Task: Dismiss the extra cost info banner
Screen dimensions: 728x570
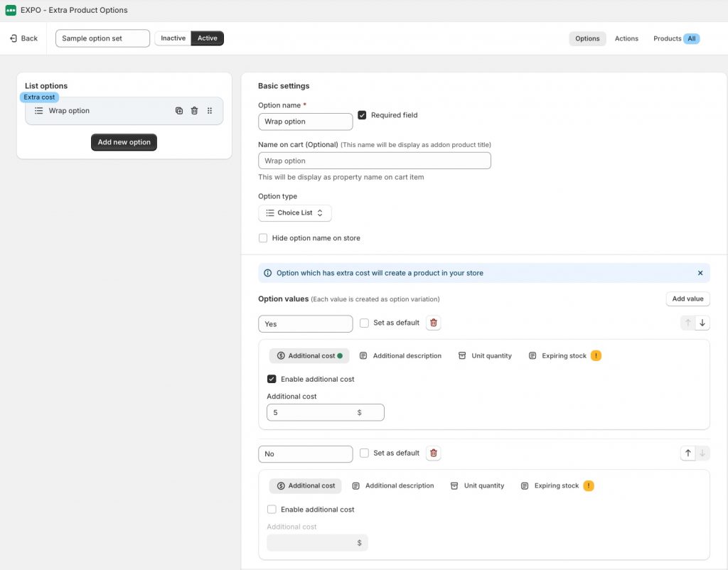Action: 700,273
